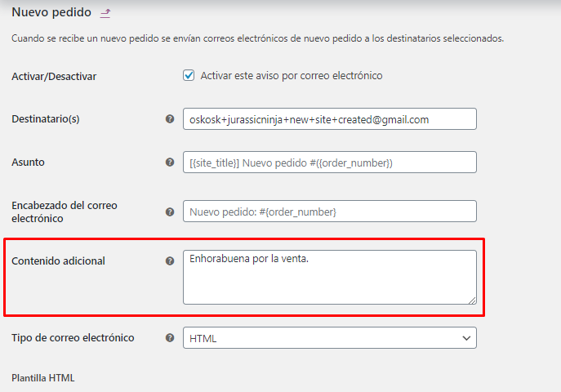Click the help icon next to Asunto
561x392 pixels.
[x=170, y=163]
